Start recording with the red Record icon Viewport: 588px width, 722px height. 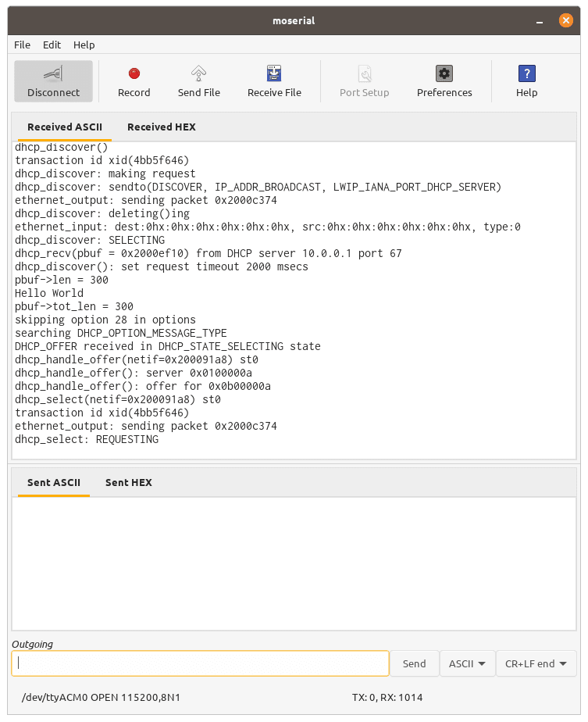(x=134, y=74)
